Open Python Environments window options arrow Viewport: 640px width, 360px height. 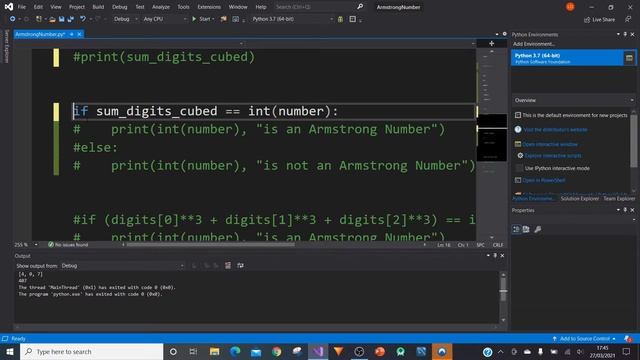(618, 35)
